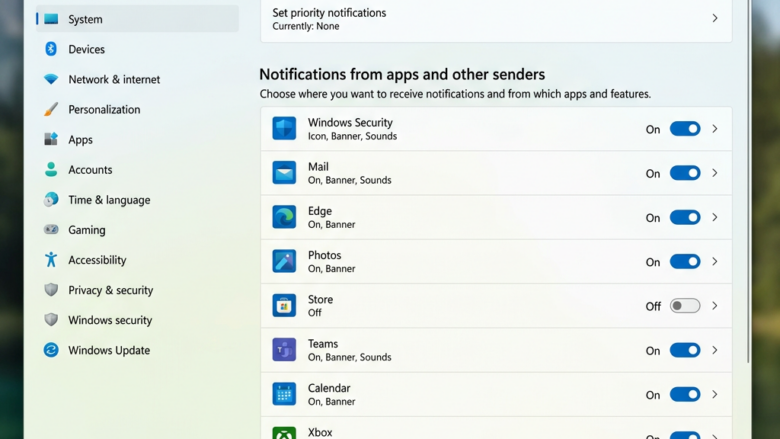Click 'Currently: None' text
This screenshot has height=439, width=780.
coord(305,26)
